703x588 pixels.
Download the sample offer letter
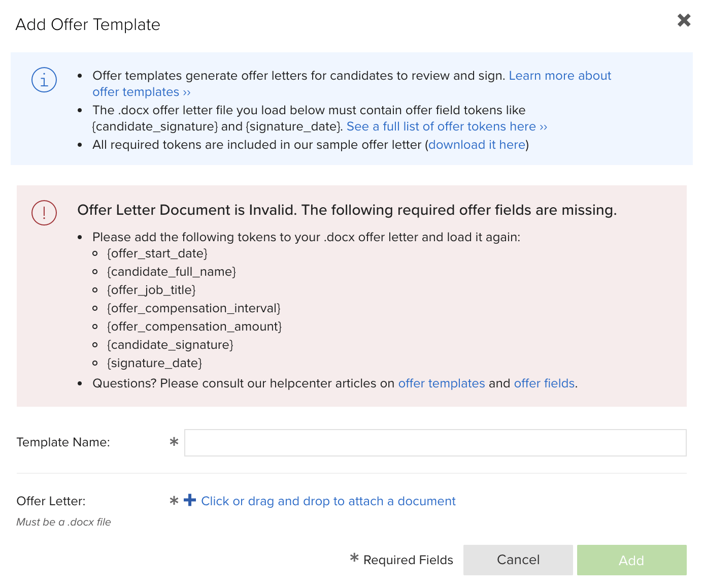476,145
